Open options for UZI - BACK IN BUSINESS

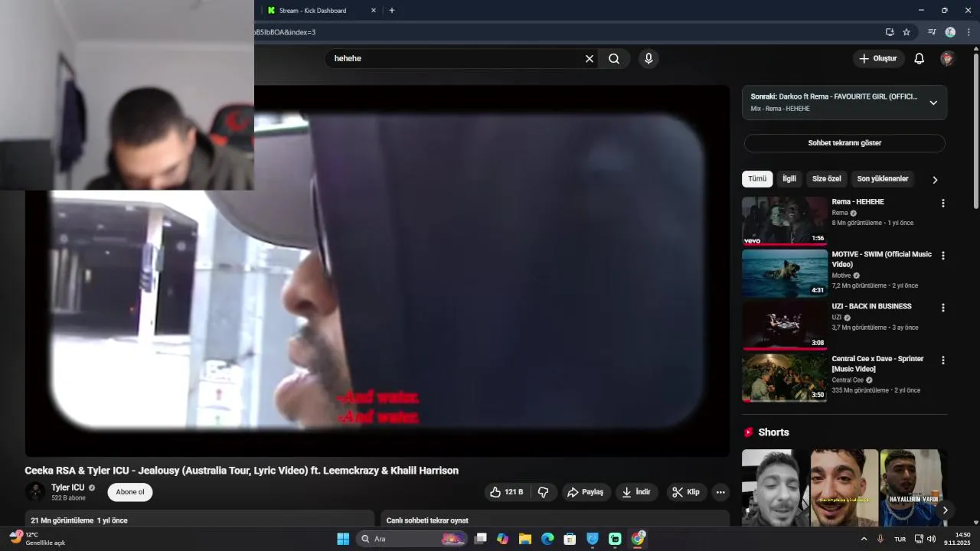tap(943, 308)
